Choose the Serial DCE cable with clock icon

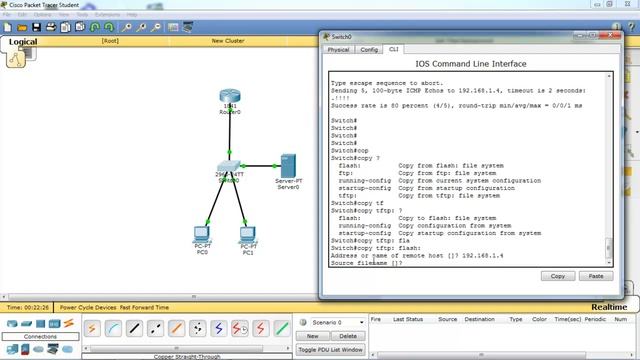[240, 328]
